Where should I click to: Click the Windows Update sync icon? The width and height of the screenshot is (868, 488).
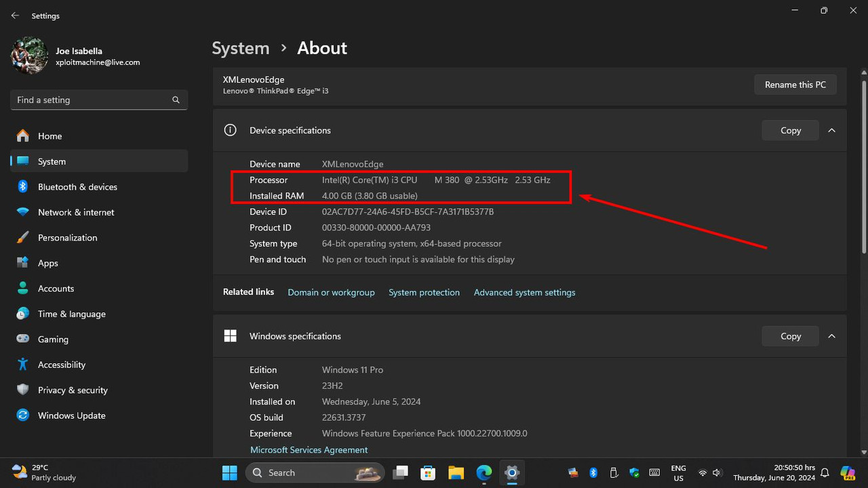(23, 415)
